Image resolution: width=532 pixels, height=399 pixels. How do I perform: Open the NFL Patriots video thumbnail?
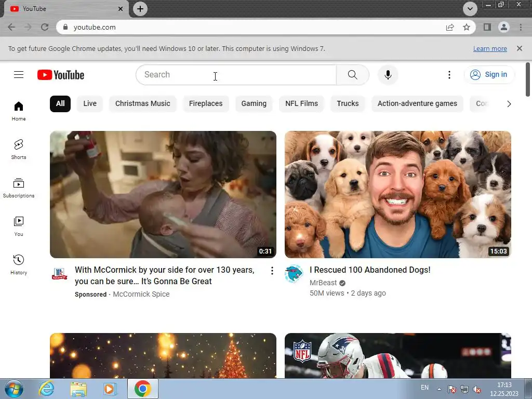pyautogui.click(x=397, y=355)
